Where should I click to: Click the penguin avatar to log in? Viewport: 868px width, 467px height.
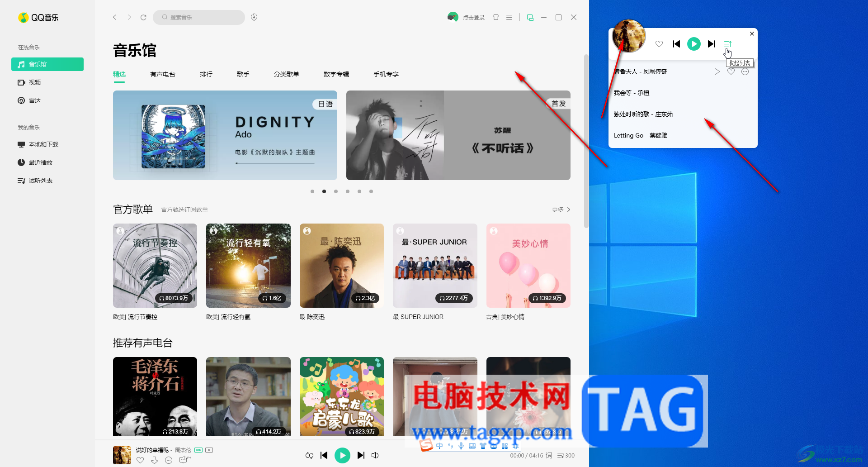[453, 17]
